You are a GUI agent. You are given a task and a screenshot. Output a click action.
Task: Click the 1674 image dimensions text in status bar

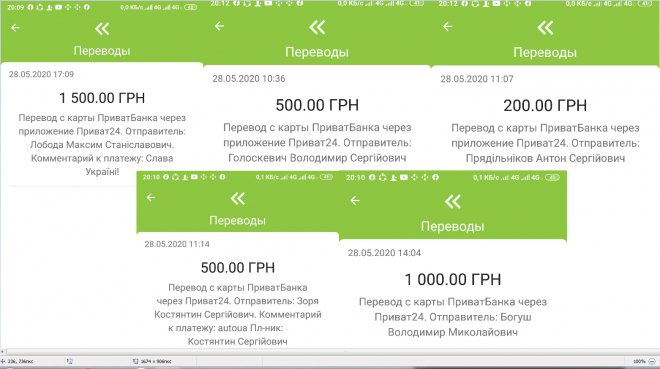pos(156,361)
